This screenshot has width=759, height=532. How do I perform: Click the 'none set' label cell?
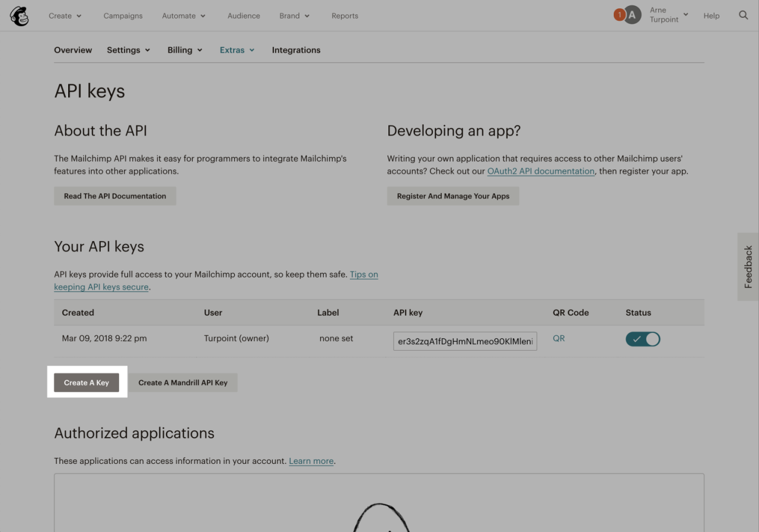[336, 338]
